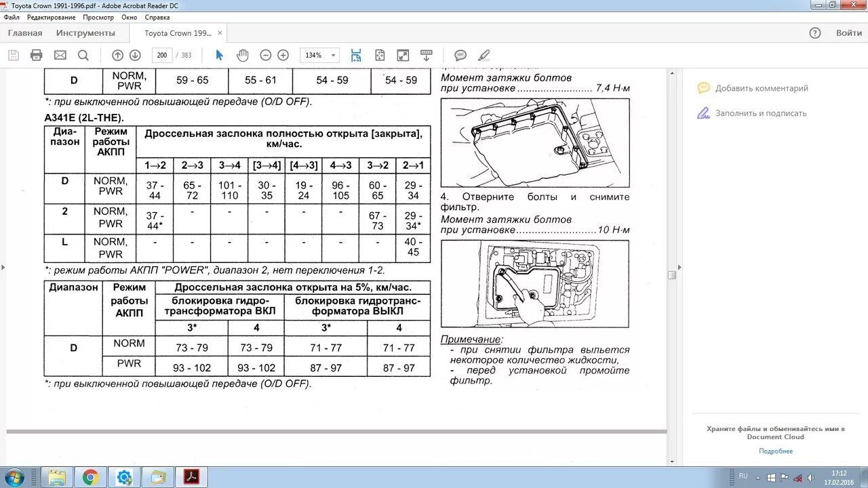This screenshot has height=488, width=868.
Task: Click the filter removal illustration
Action: (x=535, y=283)
